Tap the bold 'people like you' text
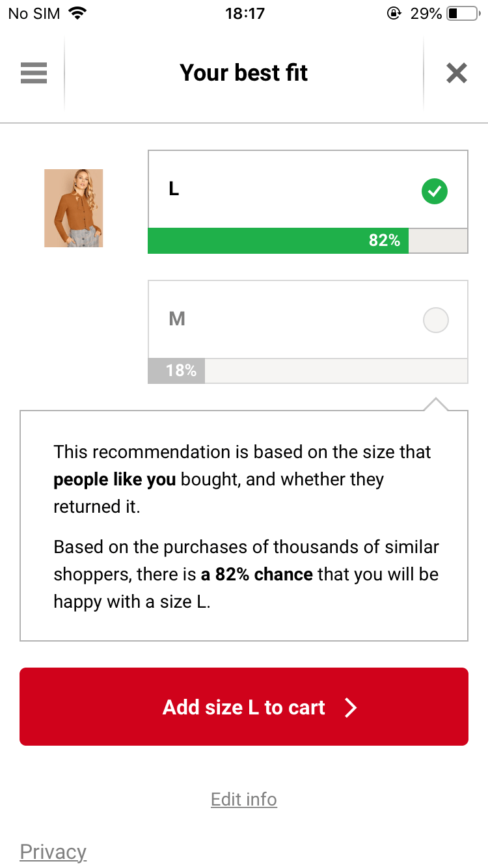Screen dimensions: 488x868 [x=115, y=480]
